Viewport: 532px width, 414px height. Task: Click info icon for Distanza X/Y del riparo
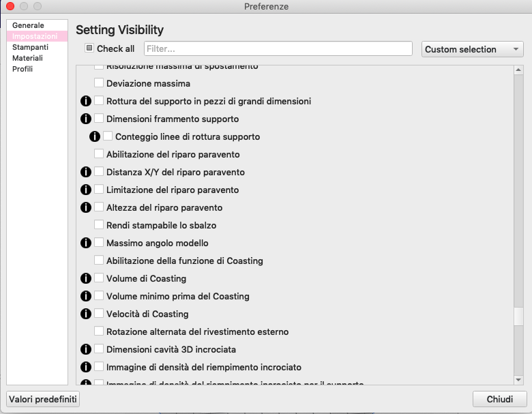click(86, 172)
